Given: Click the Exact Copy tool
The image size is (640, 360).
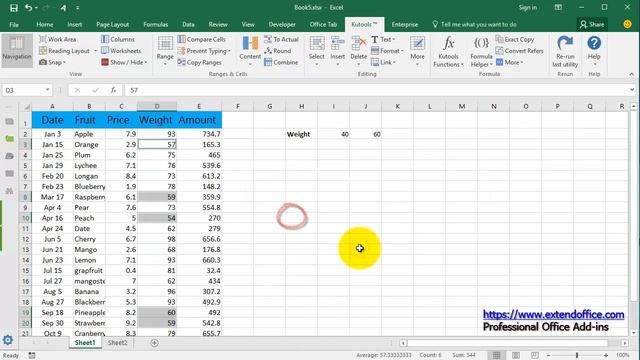Looking at the screenshot, I should tap(515, 39).
